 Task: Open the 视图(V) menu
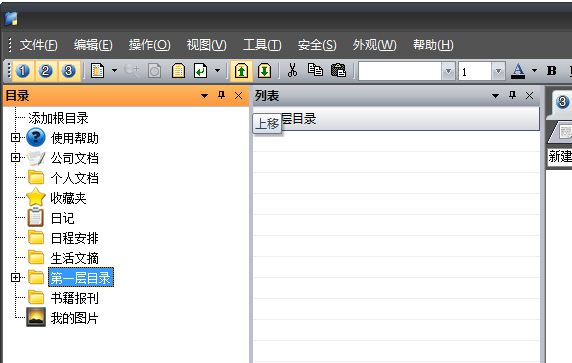(206, 45)
